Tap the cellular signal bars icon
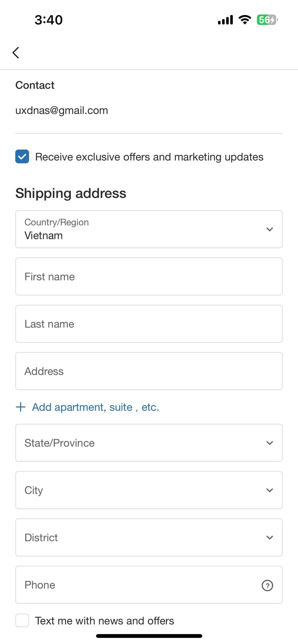The height and width of the screenshot is (644, 298). pyautogui.click(x=225, y=20)
